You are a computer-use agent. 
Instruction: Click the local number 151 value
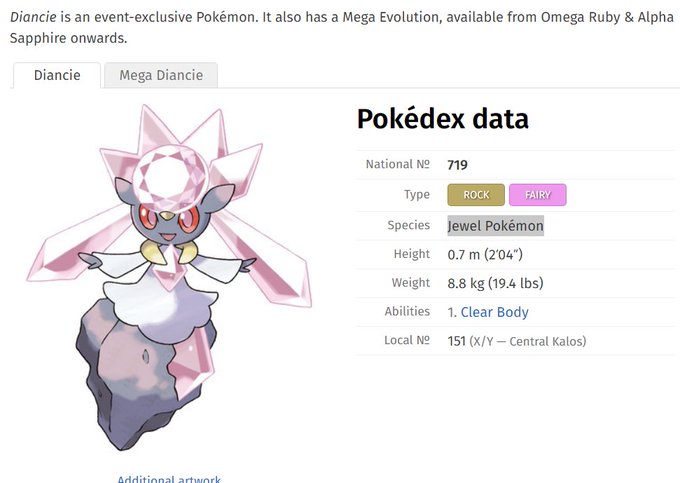[x=456, y=341]
